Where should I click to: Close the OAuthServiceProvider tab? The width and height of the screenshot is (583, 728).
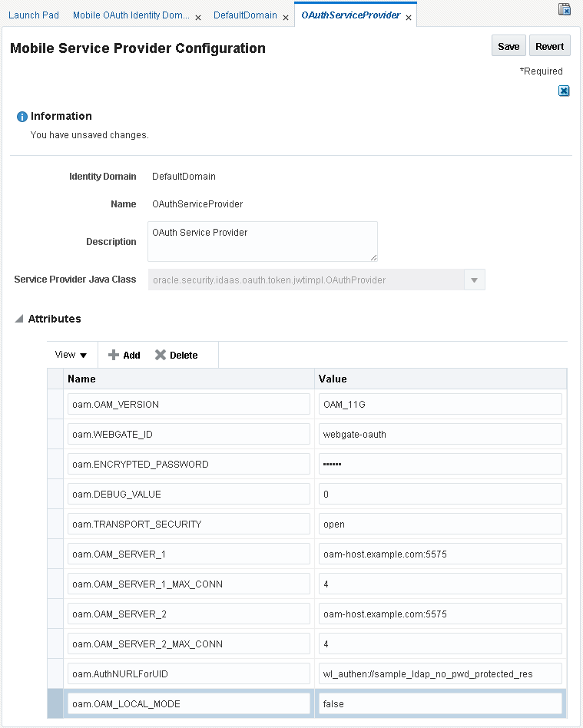point(409,18)
